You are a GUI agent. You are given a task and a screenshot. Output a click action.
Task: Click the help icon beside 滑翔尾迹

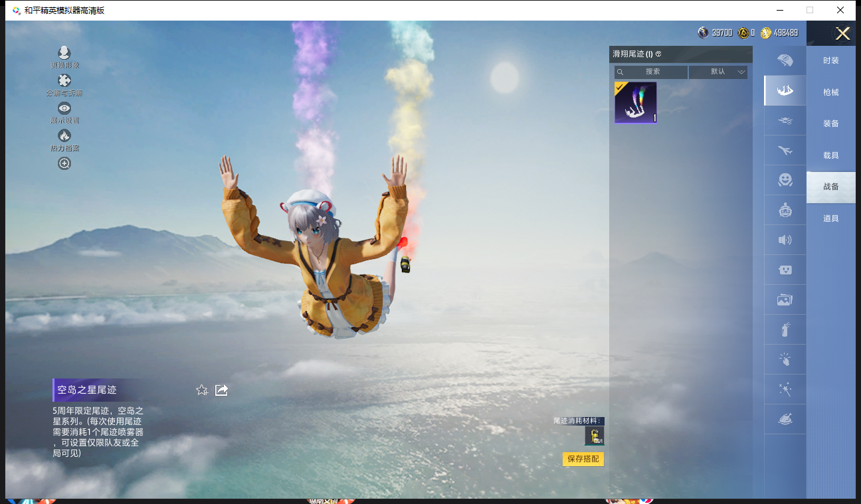click(x=658, y=54)
